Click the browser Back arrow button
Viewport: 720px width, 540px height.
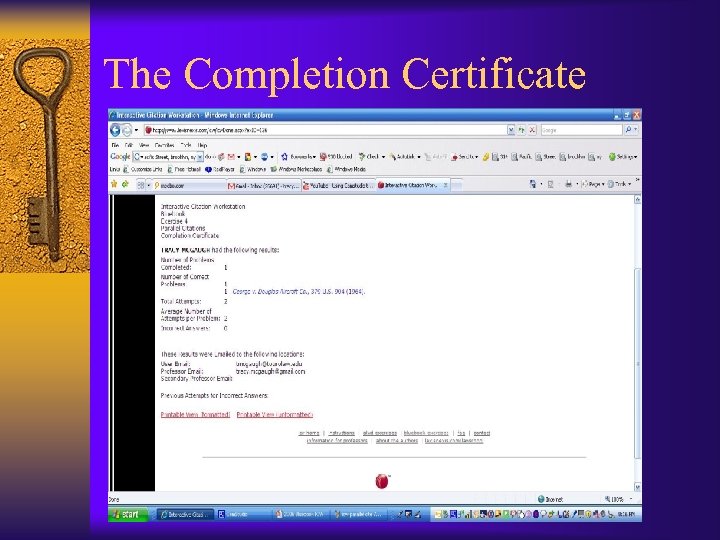click(115, 130)
